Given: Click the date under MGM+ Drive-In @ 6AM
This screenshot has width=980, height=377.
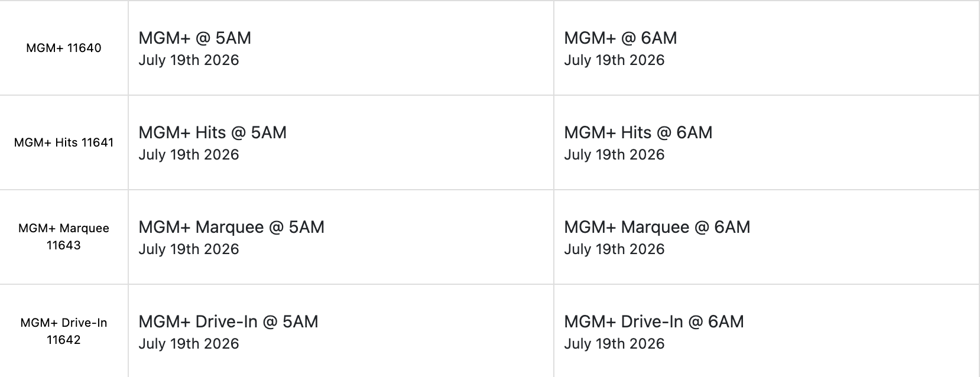Looking at the screenshot, I should pyautogui.click(x=614, y=344).
